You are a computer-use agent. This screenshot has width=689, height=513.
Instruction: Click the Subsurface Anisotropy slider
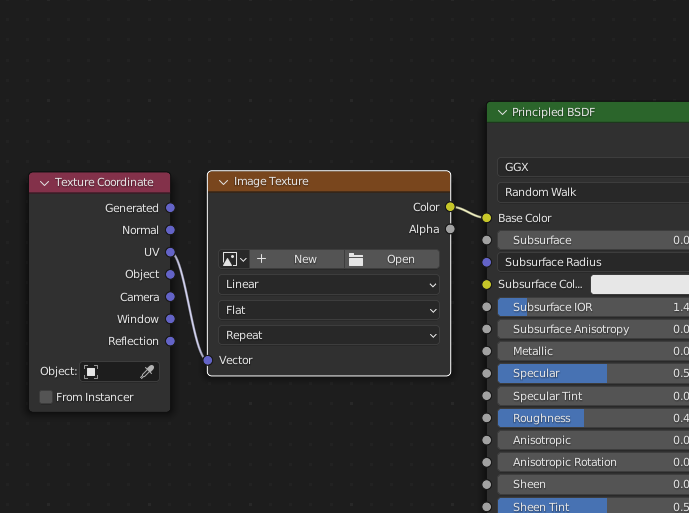pos(593,329)
